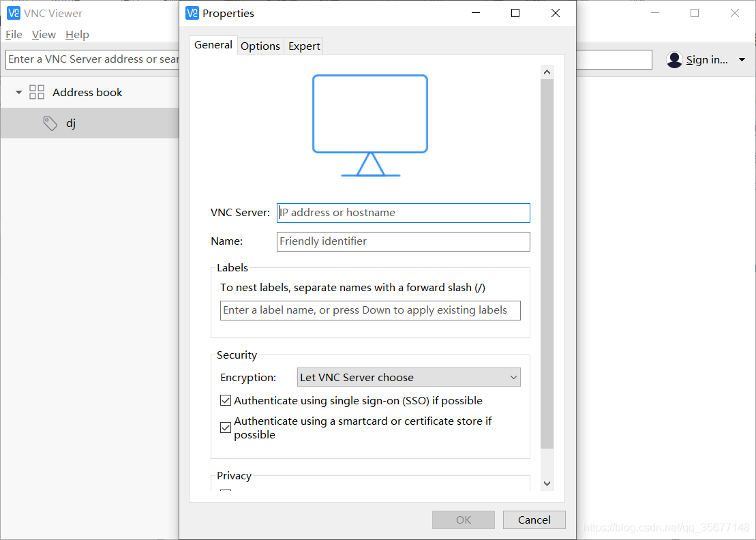Maximize the VNC Viewer main window
This screenshot has width=756, height=540.
[695, 13]
